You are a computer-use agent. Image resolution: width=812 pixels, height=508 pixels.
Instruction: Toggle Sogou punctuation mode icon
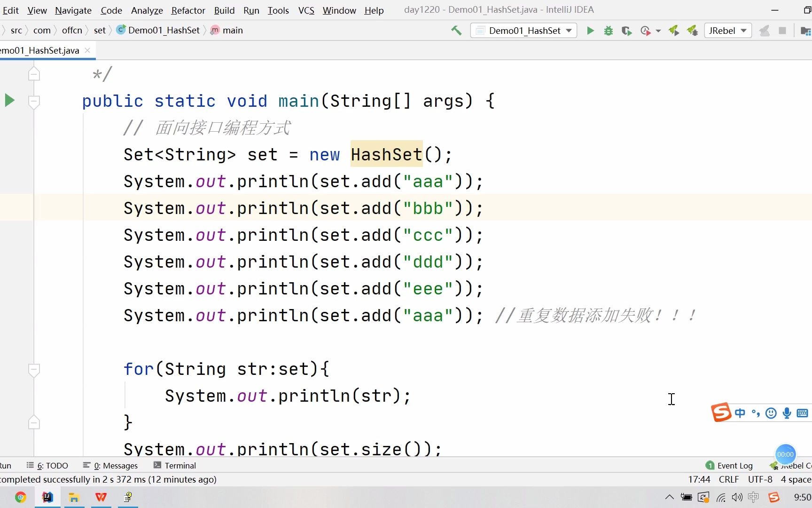click(756, 413)
